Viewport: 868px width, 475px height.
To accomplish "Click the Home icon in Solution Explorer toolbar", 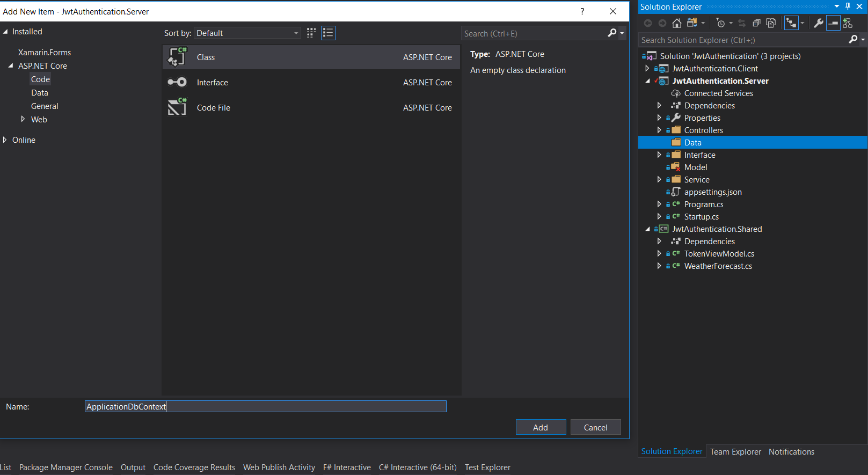I will [x=676, y=23].
